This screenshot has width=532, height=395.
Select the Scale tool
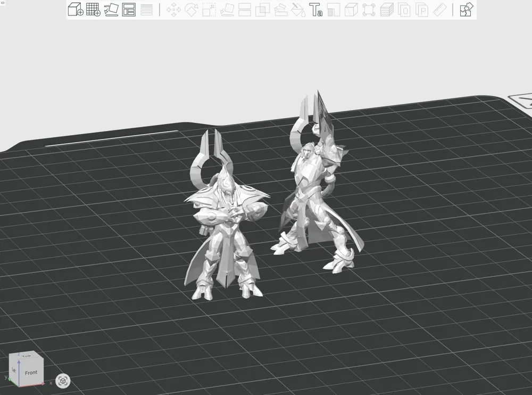209,10
